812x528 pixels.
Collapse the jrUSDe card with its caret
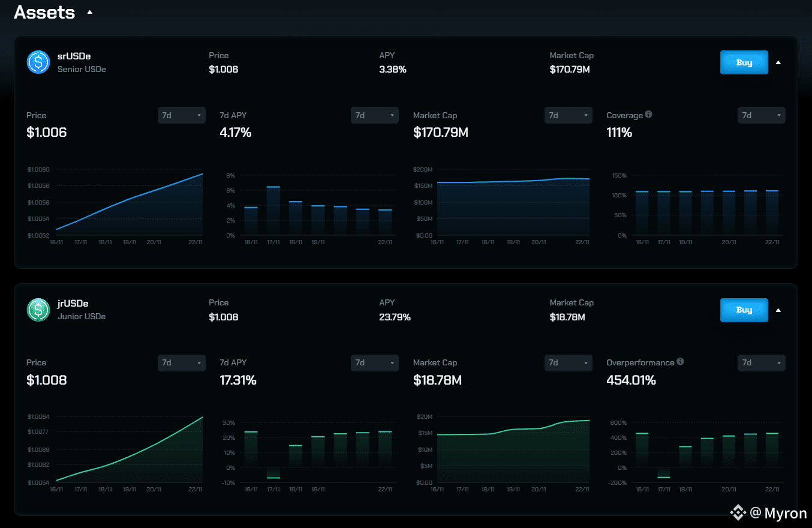click(x=778, y=310)
